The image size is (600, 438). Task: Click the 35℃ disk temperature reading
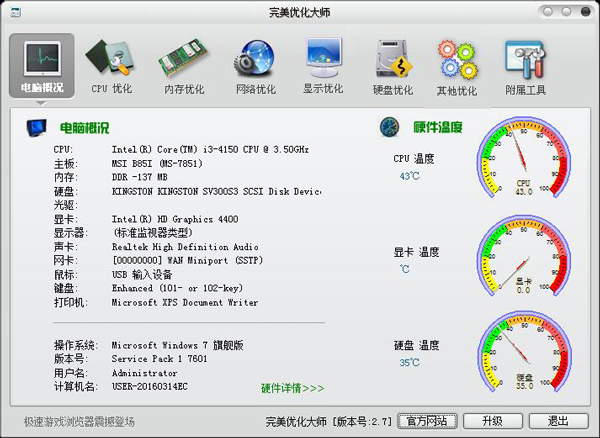409,362
